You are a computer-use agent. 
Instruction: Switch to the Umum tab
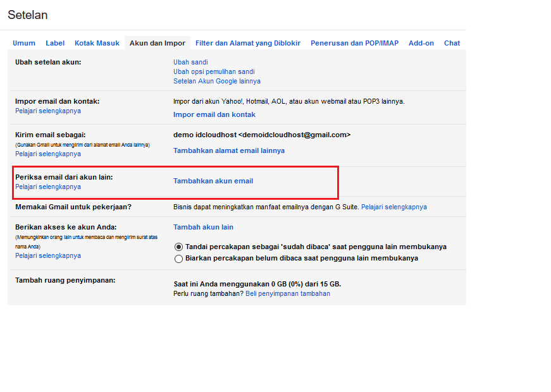tap(23, 43)
